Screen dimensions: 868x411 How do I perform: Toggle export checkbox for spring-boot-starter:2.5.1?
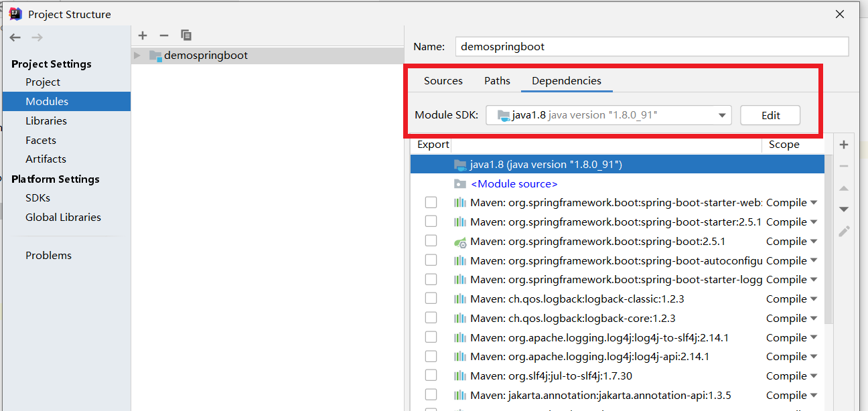point(431,222)
